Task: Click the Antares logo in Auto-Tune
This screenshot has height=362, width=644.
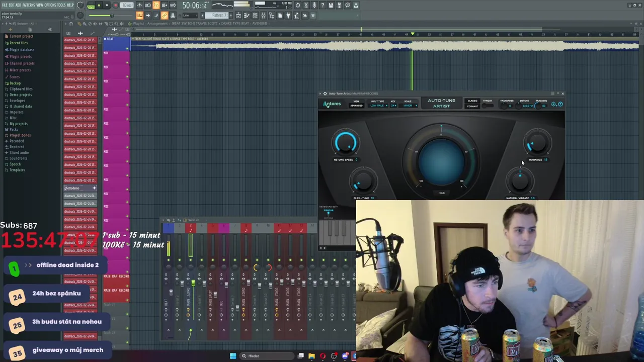Action: click(x=332, y=104)
